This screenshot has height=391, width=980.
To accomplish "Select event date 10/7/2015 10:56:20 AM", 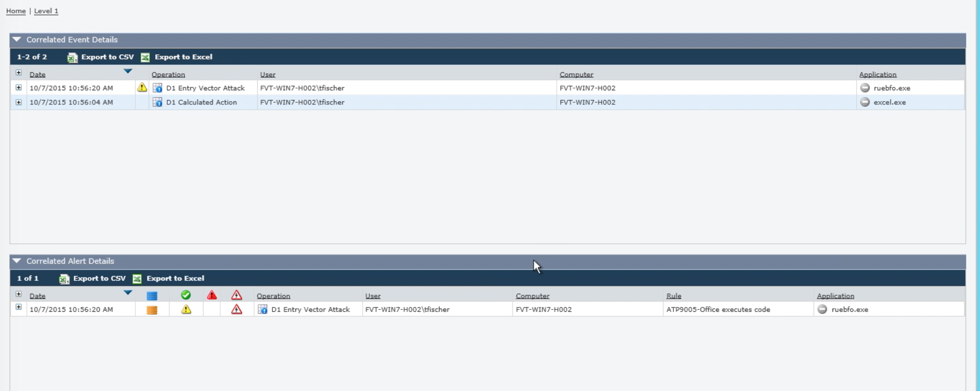I will tap(71, 88).
